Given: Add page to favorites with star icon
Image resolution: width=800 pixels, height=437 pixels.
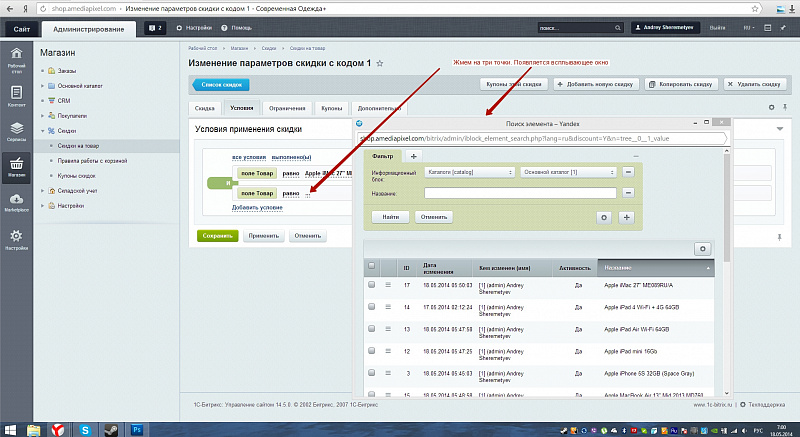Looking at the screenshot, I should pyautogui.click(x=380, y=64).
